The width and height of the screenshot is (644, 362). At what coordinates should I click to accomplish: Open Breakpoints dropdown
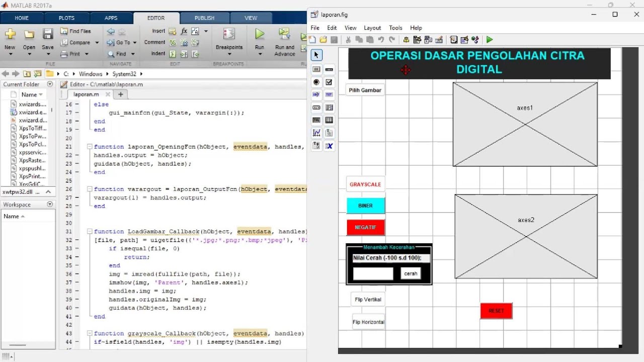[229, 54]
